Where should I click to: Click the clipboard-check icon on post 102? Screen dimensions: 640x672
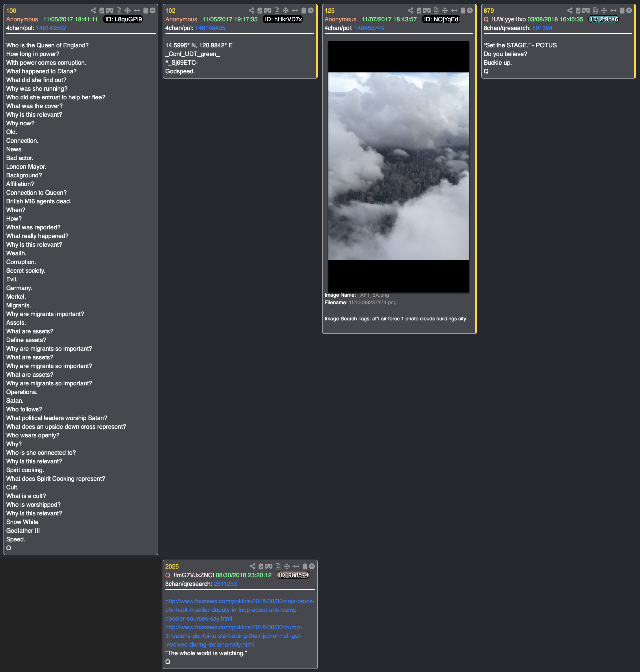[260, 11]
